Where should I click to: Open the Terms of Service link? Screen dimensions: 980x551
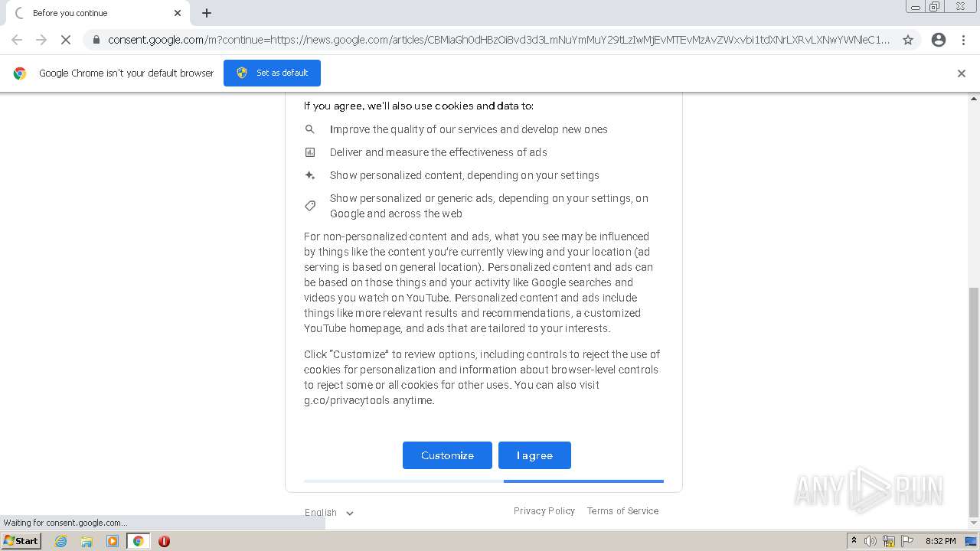click(x=622, y=511)
